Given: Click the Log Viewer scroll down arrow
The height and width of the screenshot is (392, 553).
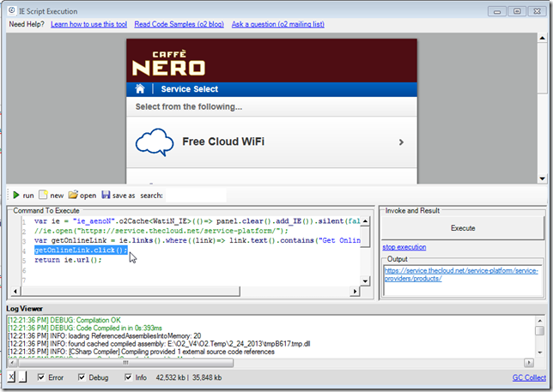Looking at the screenshot, I should tap(539, 363).
